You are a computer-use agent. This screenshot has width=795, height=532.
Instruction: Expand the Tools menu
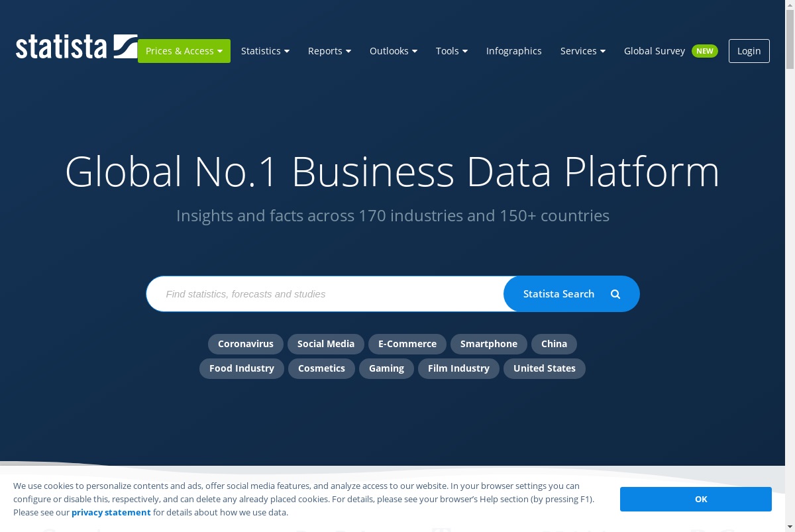click(452, 51)
